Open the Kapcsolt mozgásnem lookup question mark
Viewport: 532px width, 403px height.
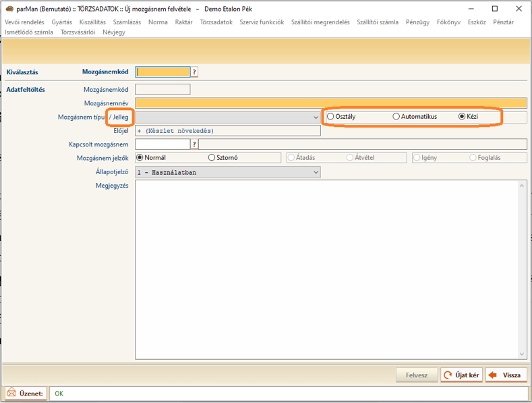click(x=194, y=144)
